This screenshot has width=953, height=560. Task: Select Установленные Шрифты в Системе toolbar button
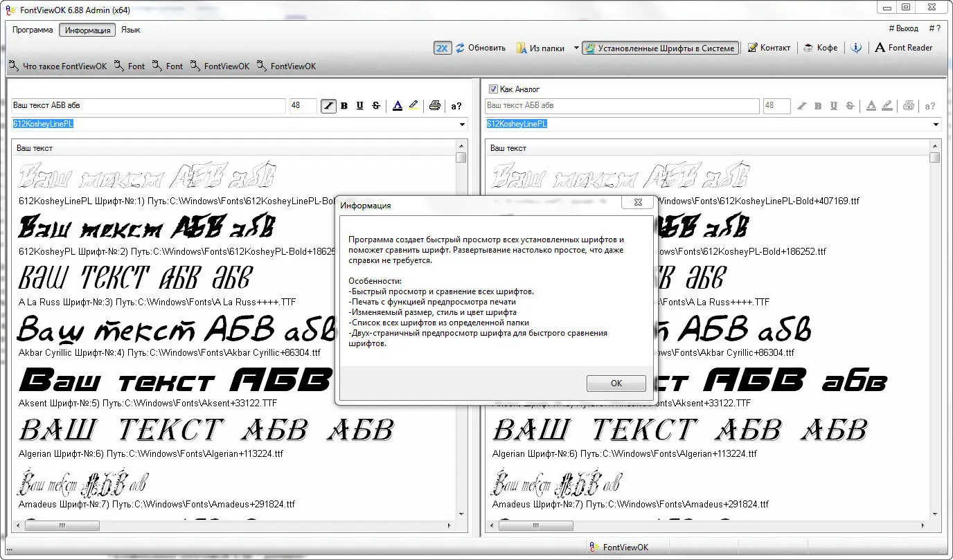tap(660, 48)
